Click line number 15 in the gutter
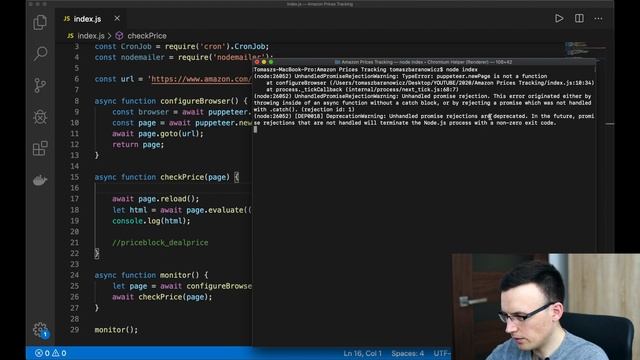The image size is (640, 360). pos(74,177)
